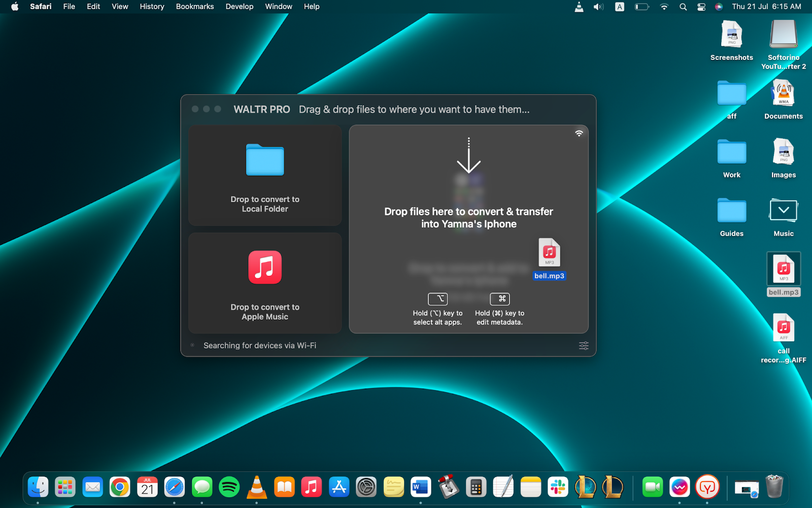Click the Yamna's Iphone drop area heading

[x=468, y=217]
